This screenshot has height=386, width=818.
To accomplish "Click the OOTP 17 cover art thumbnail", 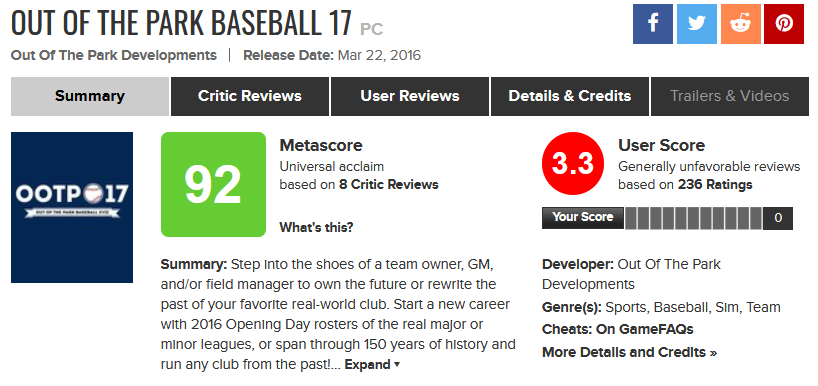I will click(x=72, y=208).
